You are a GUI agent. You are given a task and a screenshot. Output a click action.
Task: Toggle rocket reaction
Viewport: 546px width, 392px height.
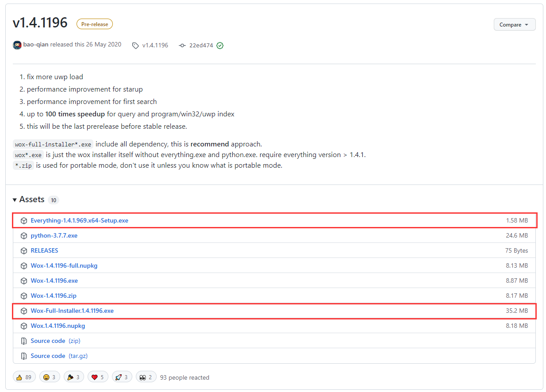(123, 377)
